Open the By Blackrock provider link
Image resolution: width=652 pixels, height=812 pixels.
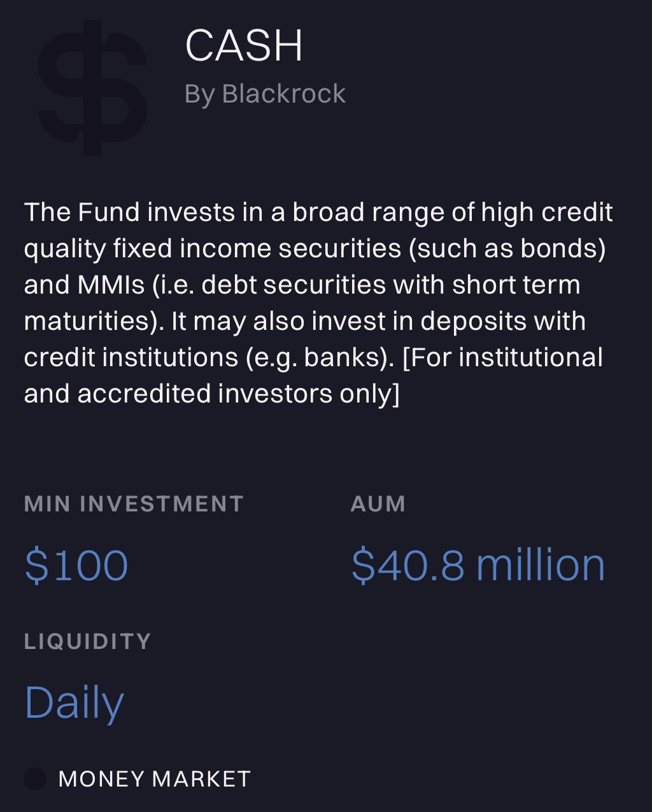point(265,94)
